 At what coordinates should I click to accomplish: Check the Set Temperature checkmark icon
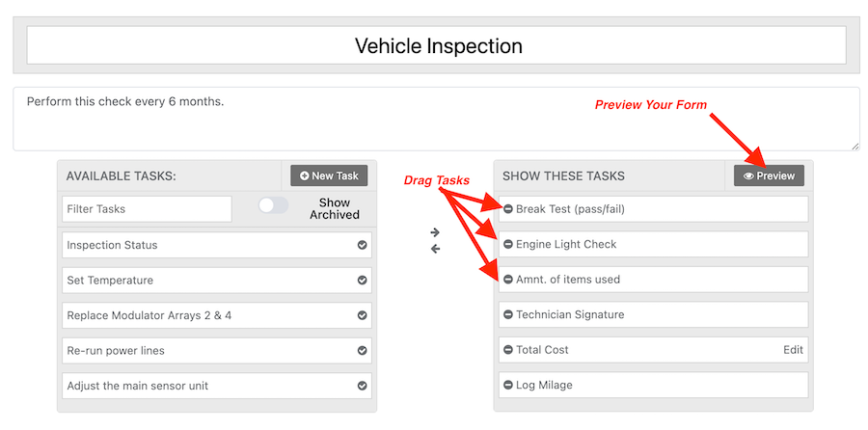(x=363, y=281)
